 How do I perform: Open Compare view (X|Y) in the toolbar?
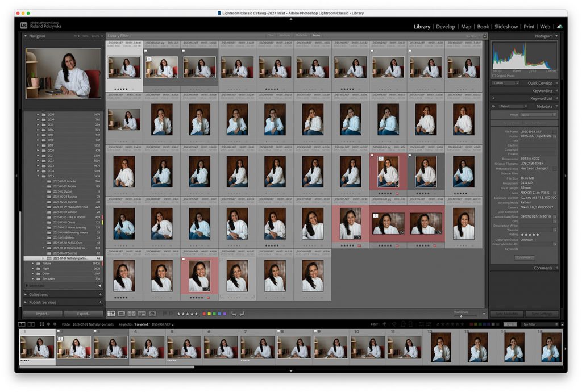coord(132,314)
